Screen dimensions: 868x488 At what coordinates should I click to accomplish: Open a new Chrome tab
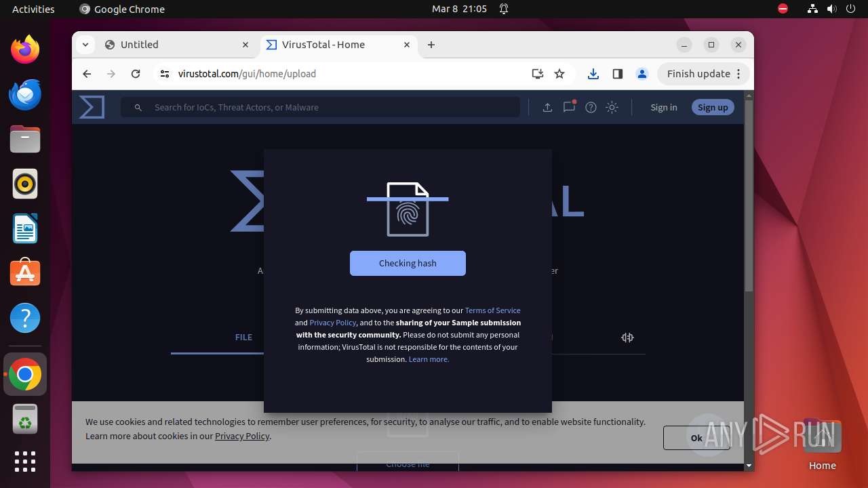point(431,45)
